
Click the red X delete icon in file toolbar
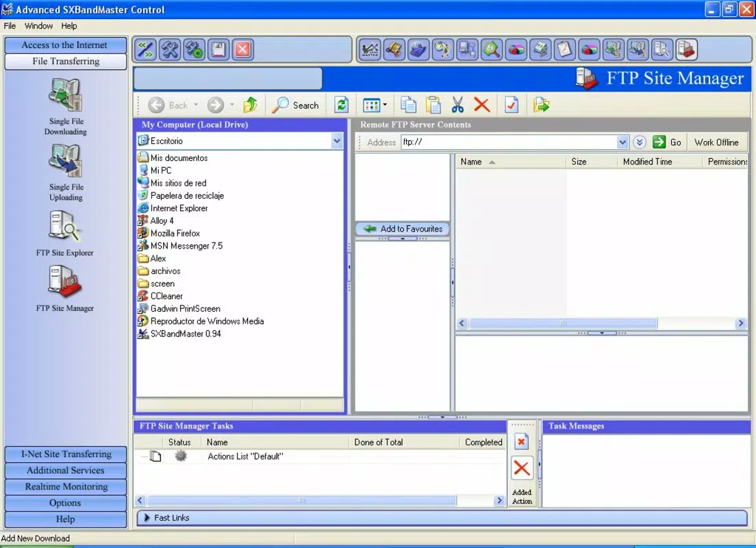pyautogui.click(x=481, y=105)
